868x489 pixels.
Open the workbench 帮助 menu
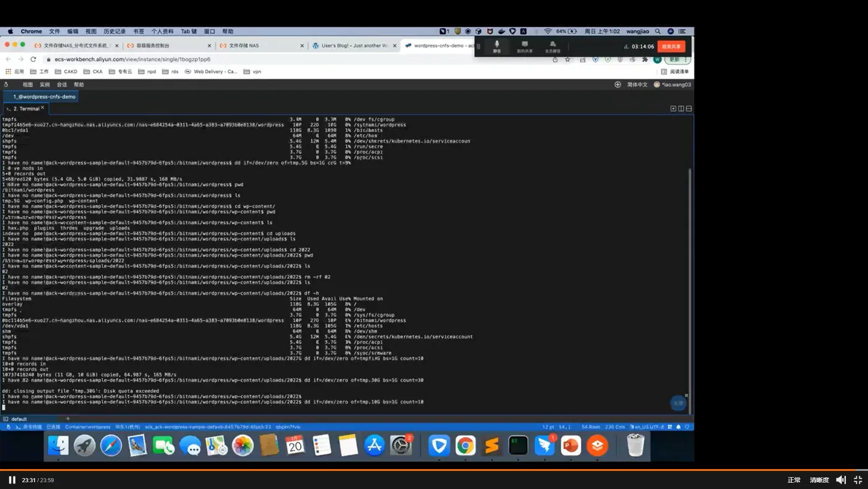79,84
